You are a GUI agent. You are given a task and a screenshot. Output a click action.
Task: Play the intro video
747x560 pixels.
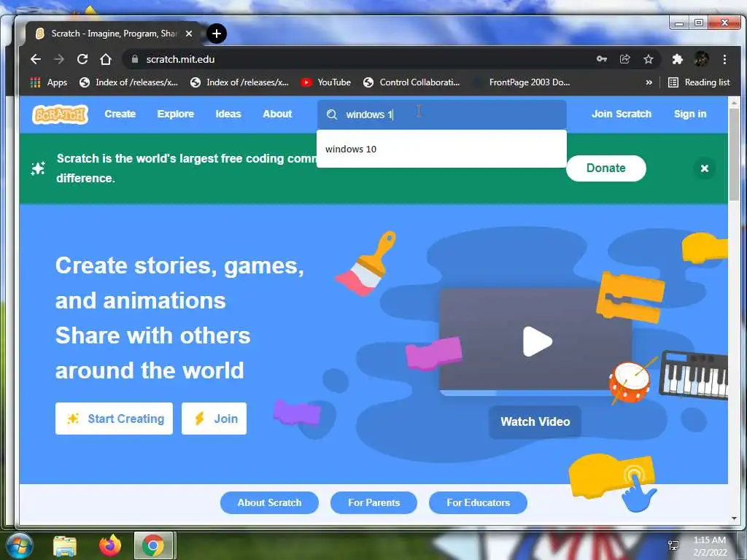[x=537, y=341]
